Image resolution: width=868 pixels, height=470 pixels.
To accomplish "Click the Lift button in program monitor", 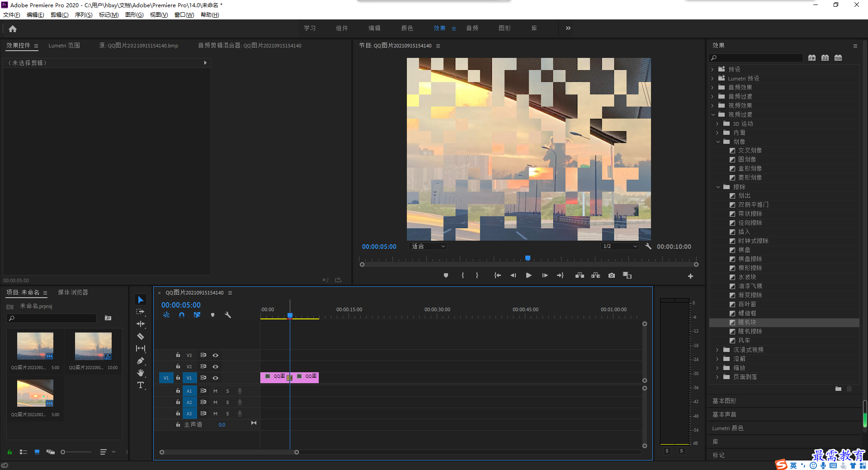I will (580, 275).
